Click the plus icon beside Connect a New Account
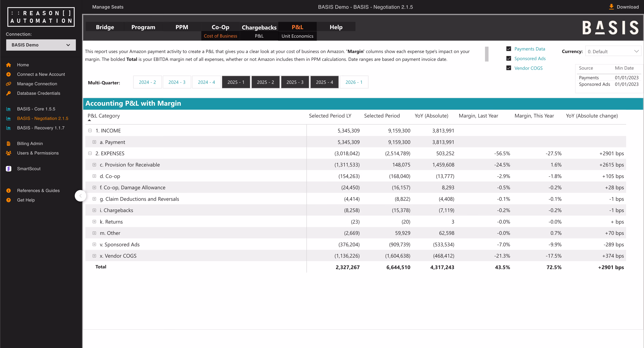Viewport: 644px width, 348px height. click(9, 75)
